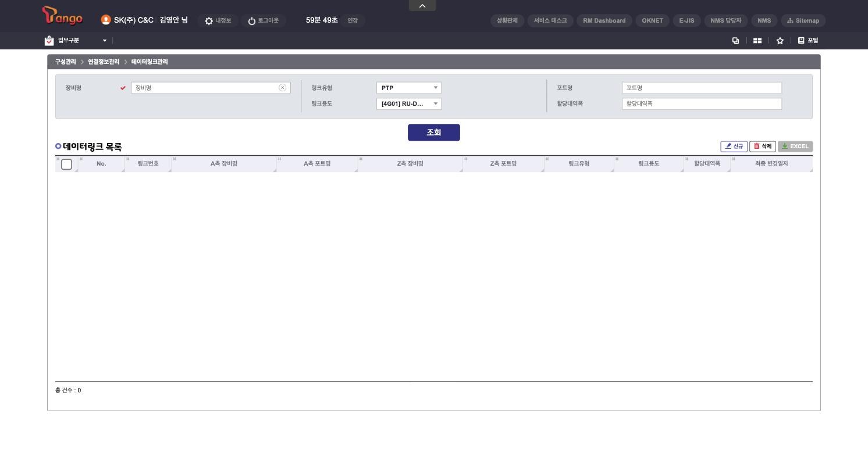Open the E-JIS link
Image resolution: width=868 pixels, height=472 pixels.
(687, 20)
